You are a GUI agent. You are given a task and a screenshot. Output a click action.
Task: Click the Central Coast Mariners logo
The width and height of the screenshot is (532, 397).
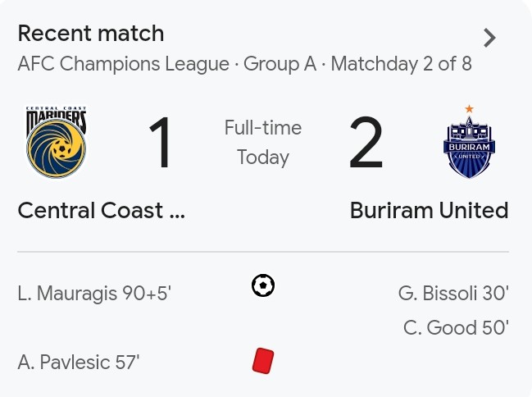tap(57, 142)
